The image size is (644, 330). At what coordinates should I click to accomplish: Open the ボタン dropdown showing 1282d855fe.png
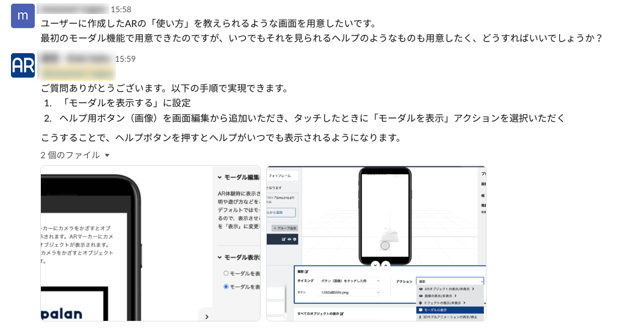point(349,293)
